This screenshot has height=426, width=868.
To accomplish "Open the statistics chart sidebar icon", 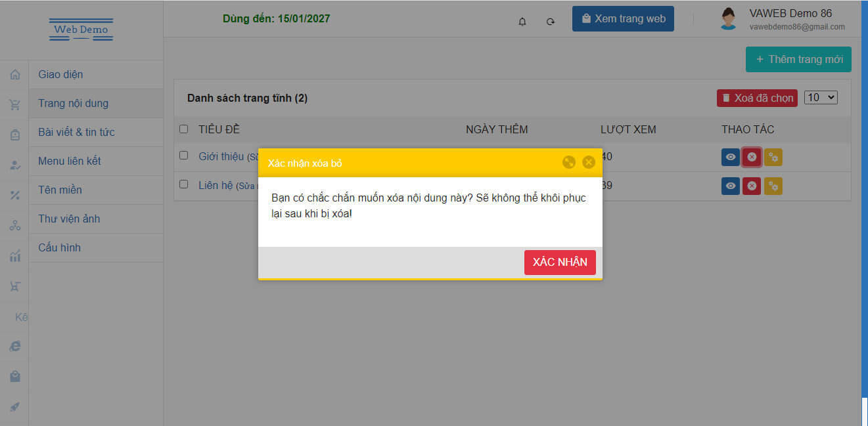I will (15, 256).
